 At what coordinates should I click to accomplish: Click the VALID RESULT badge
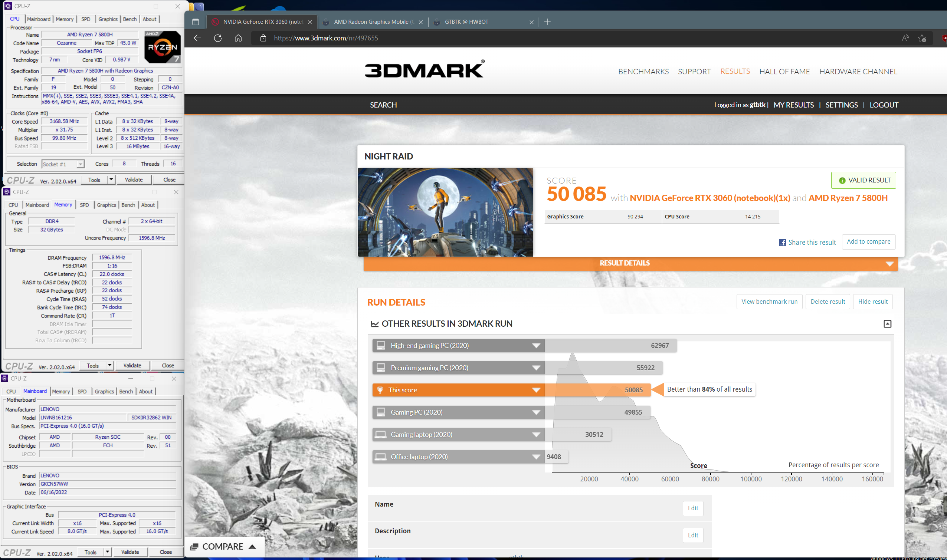[x=864, y=180]
